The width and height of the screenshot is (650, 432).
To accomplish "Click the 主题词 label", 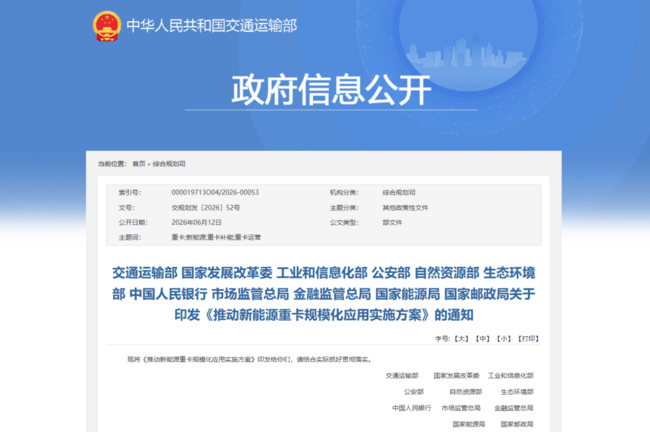I will click(130, 238).
